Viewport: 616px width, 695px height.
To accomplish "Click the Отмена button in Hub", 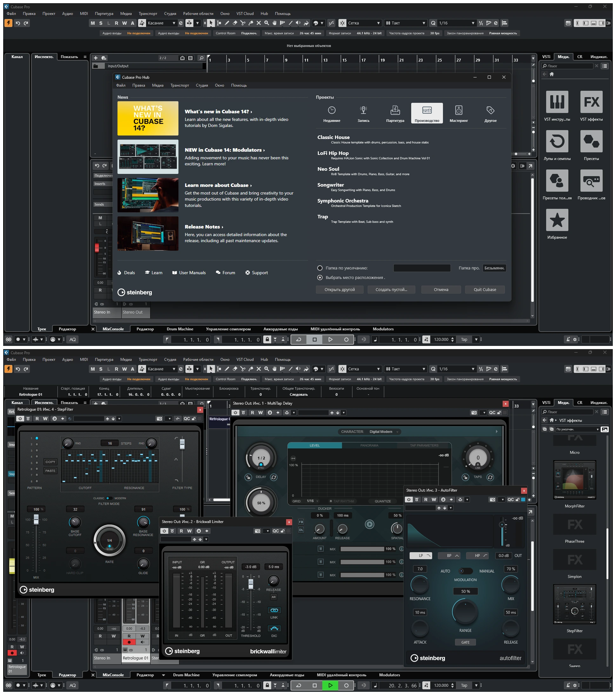I will (x=441, y=290).
